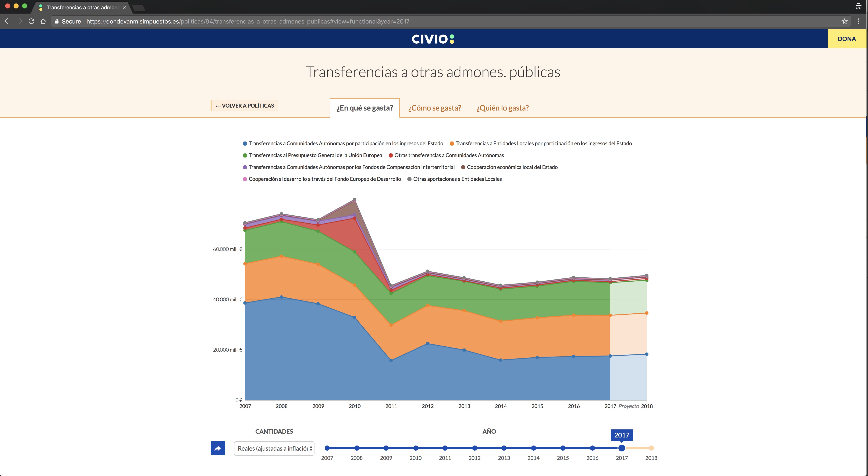
Task: Click the browser forward arrow
Action: [19, 21]
